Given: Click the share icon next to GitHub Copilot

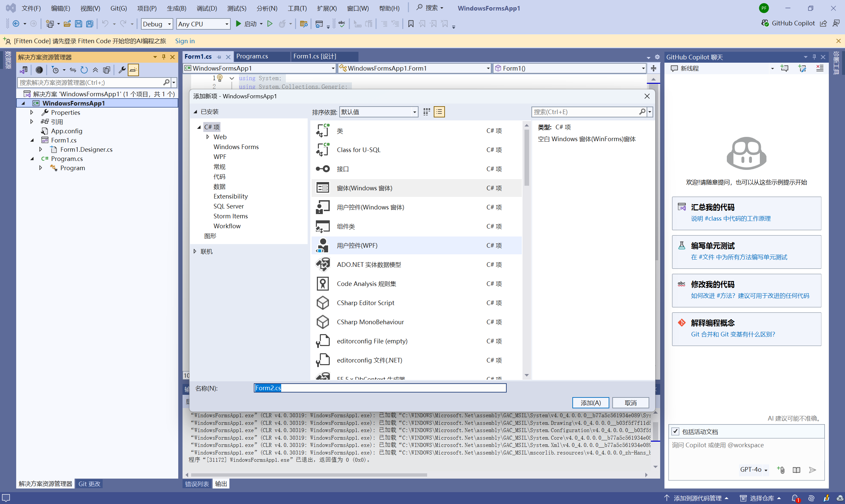Looking at the screenshot, I should pyautogui.click(x=823, y=23).
